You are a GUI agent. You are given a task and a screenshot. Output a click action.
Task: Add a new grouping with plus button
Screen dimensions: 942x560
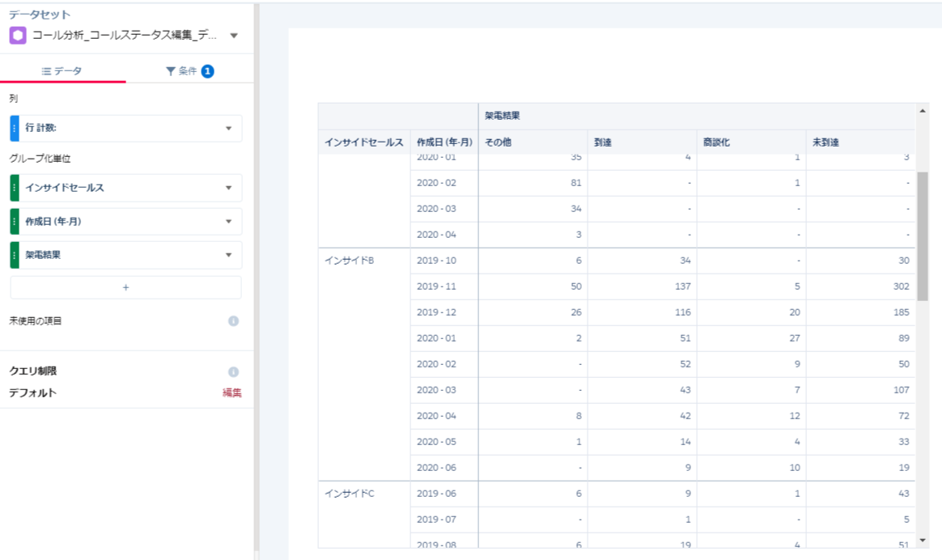[x=125, y=287]
